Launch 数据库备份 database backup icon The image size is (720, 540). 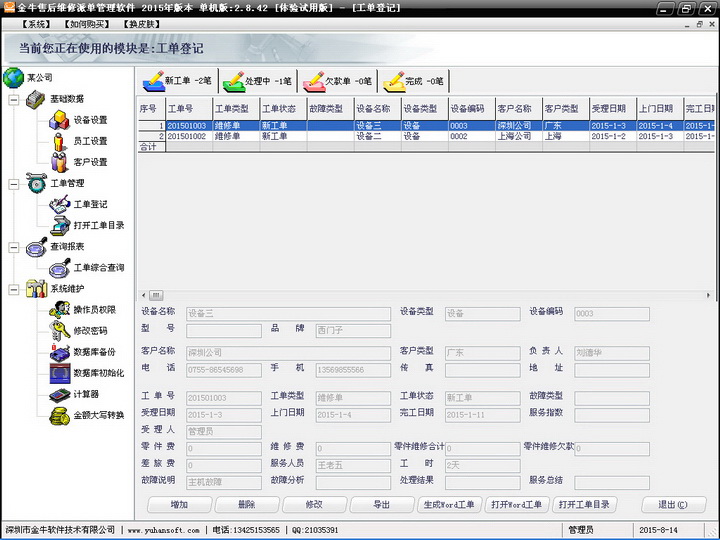coord(58,352)
